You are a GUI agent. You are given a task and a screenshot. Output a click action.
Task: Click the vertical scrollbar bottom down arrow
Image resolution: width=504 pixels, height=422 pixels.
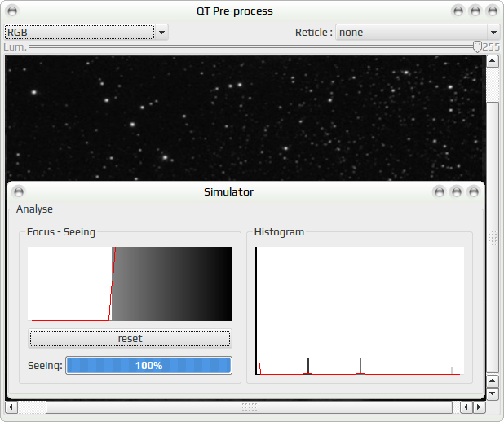[493, 393]
